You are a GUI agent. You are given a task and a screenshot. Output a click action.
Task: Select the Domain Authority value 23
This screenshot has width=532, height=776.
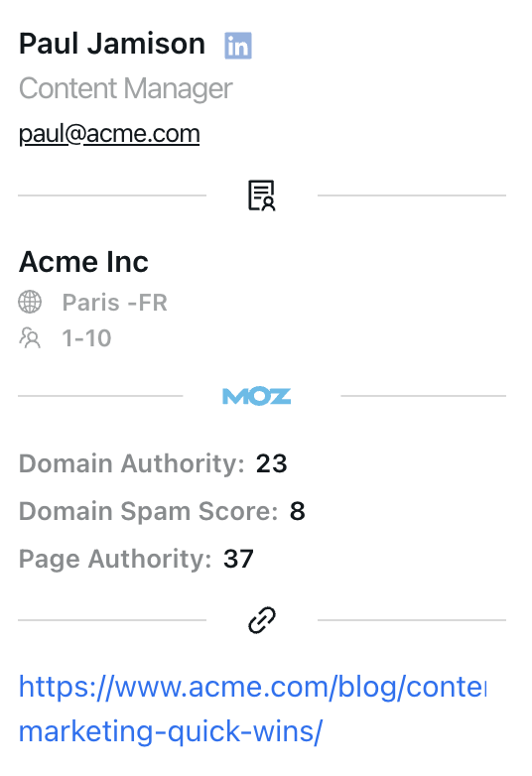pos(271,463)
